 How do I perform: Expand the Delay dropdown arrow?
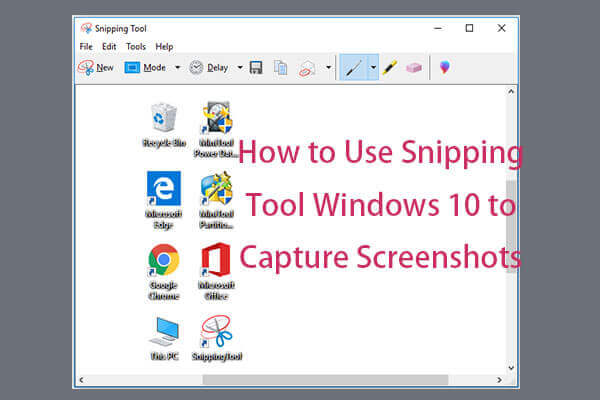[x=240, y=68]
